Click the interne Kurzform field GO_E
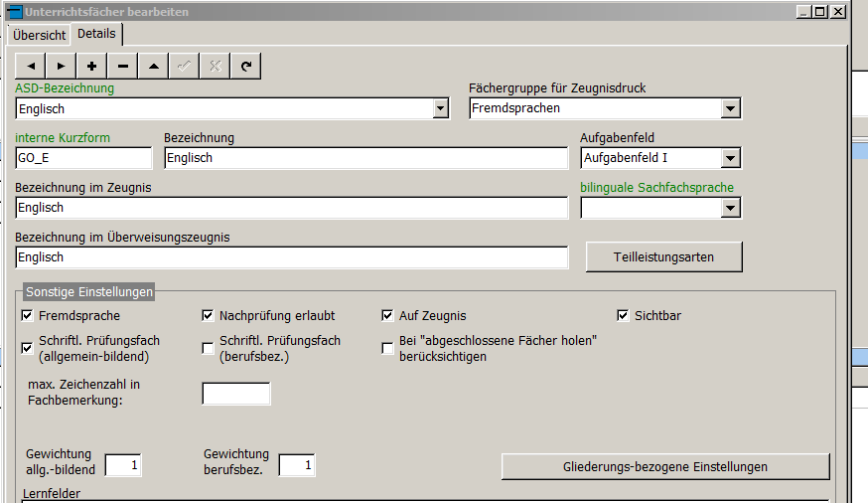 click(x=83, y=158)
